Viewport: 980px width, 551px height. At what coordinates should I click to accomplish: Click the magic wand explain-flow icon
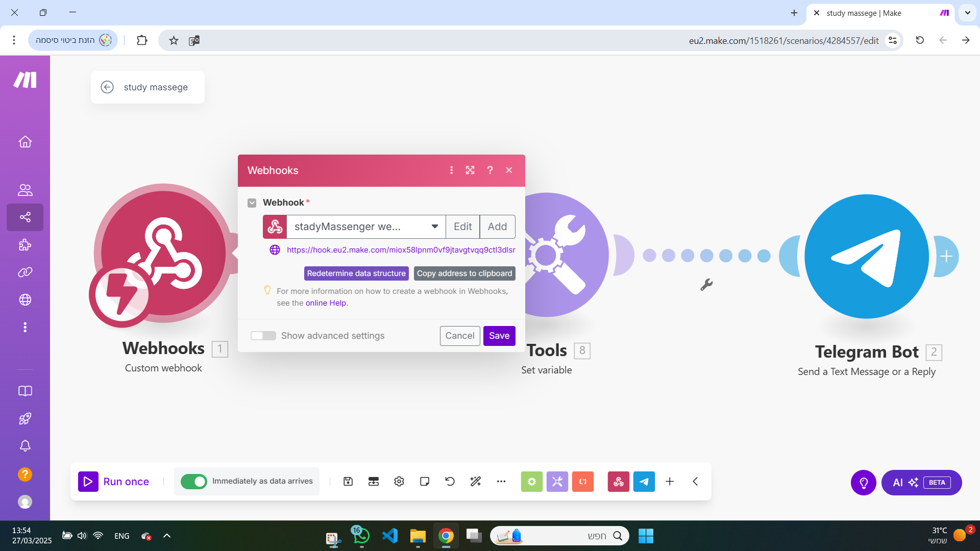476,481
